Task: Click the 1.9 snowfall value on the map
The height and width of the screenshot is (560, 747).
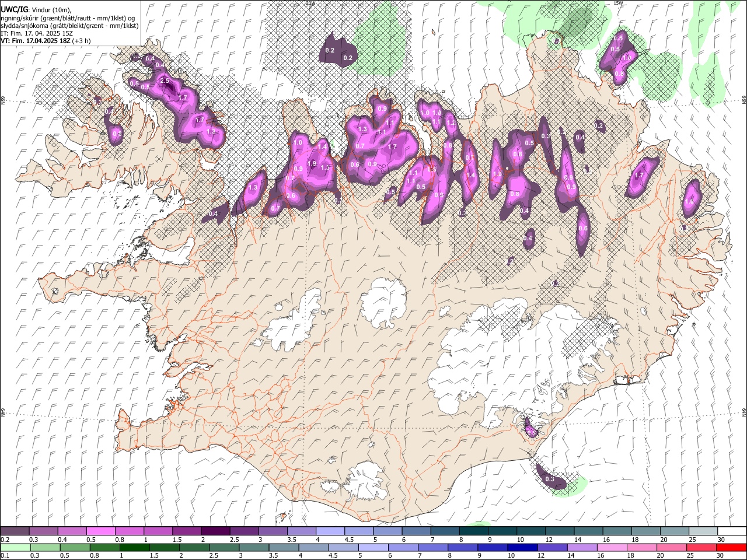Action: coord(312,164)
